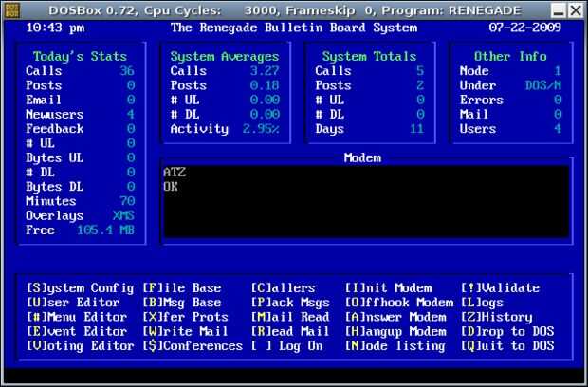
Task: Click System Averages Calls value 3.27
Action: (x=265, y=71)
